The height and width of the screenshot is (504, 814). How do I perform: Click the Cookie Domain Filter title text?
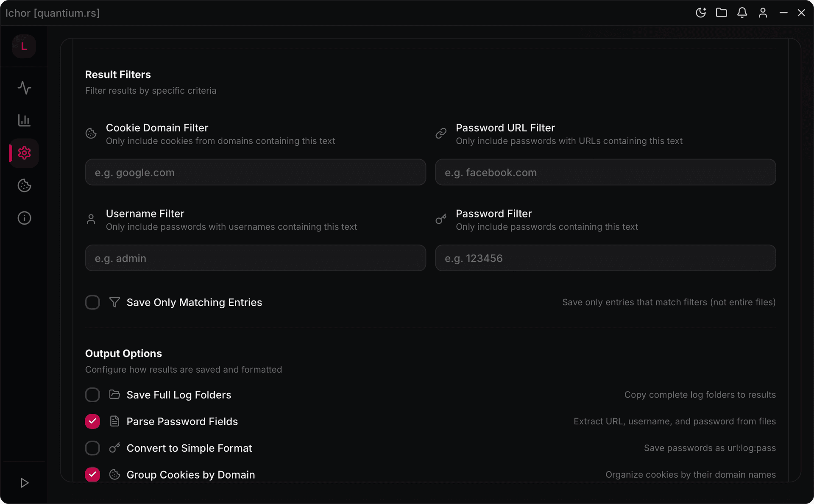tap(157, 128)
